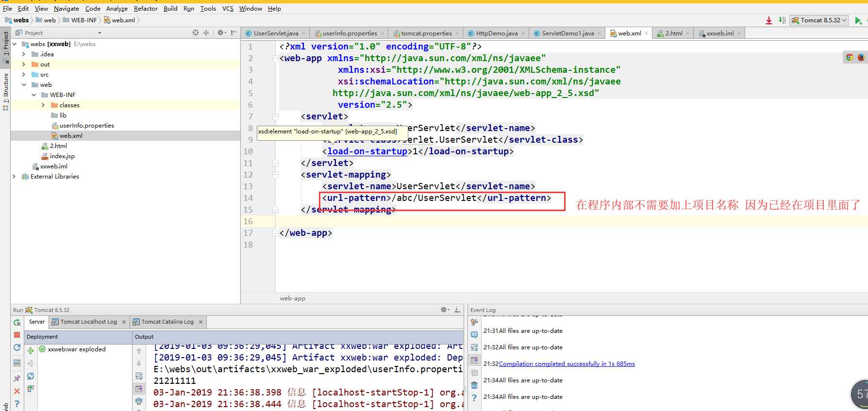Open Event Log settings wrench icon
Viewport: 868px width, 411px height.
474,322
